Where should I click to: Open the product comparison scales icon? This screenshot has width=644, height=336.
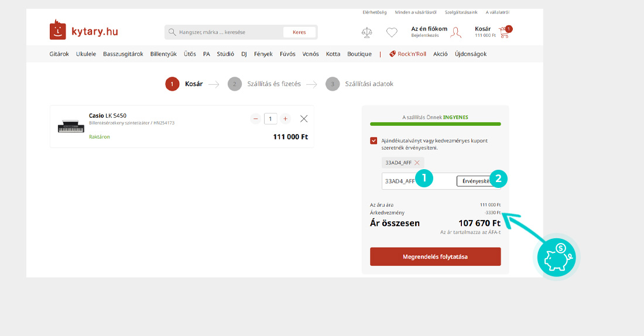click(366, 32)
